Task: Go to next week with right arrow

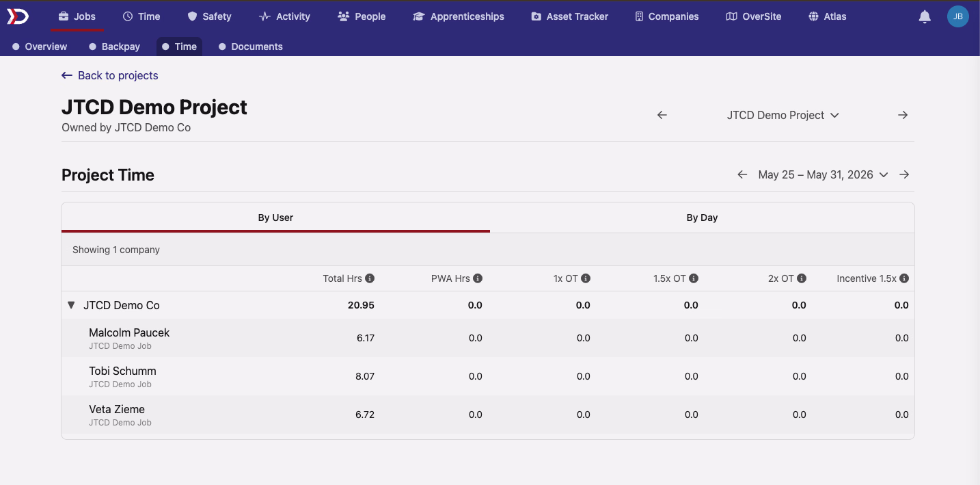Action: pyautogui.click(x=904, y=174)
